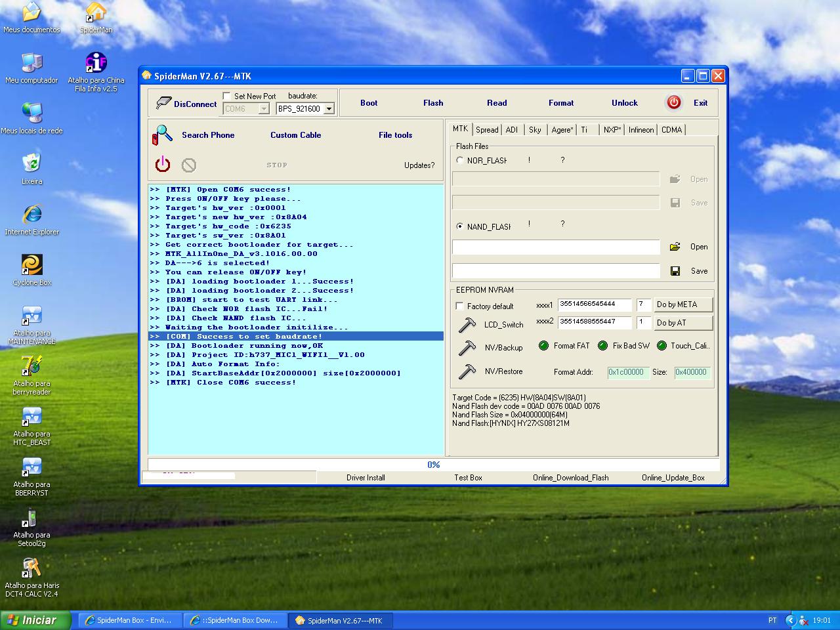Switch to the Spread tab
The height and width of the screenshot is (630, 840).
[487, 130]
